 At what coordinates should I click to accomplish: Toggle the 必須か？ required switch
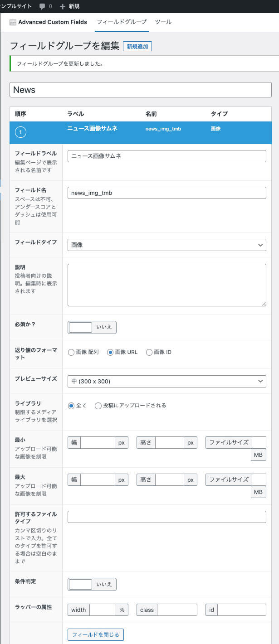click(x=92, y=327)
